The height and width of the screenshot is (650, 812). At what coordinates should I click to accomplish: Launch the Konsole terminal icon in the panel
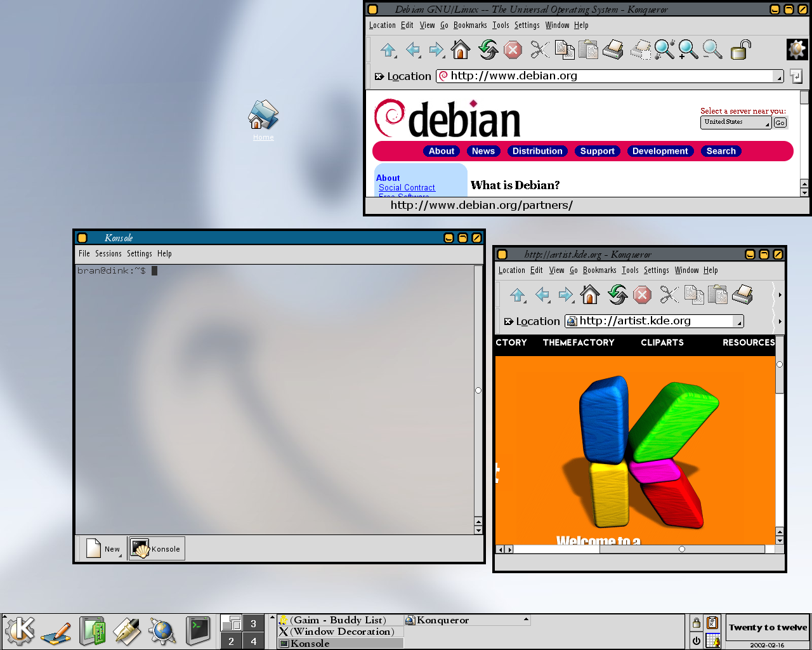[x=198, y=631]
